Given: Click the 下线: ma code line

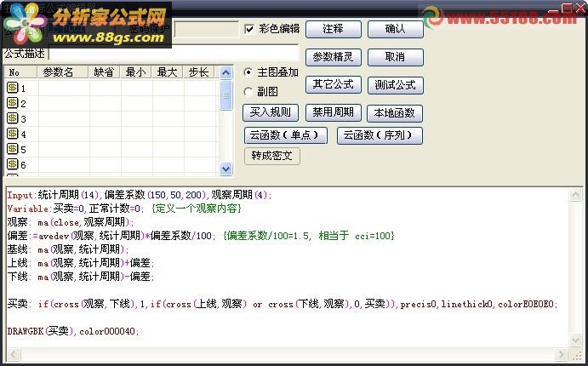Looking at the screenshot, I should [x=81, y=277].
